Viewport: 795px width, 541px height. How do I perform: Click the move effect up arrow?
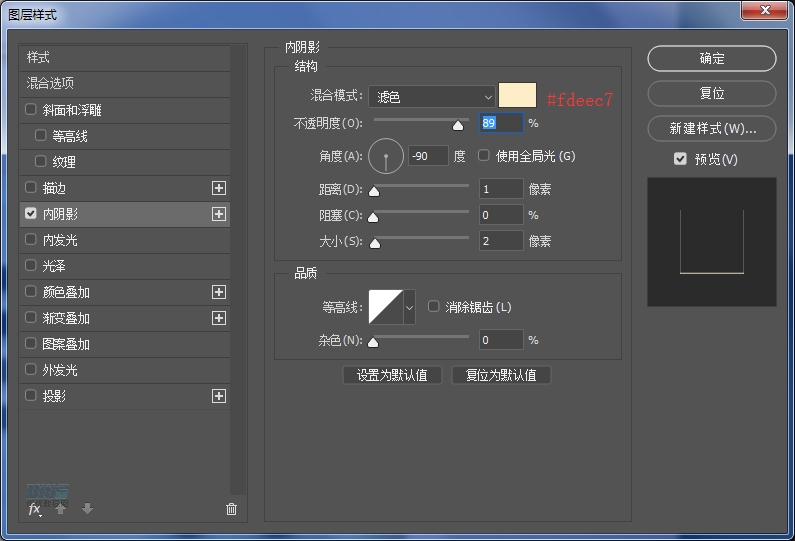(61, 509)
